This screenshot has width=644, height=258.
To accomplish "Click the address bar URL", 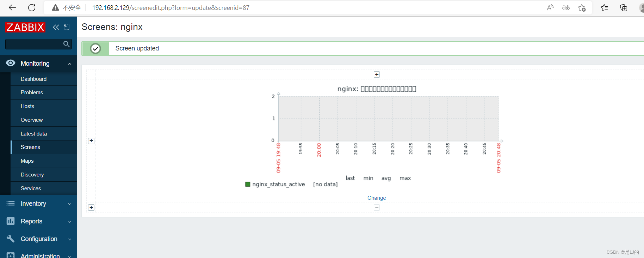I will point(171,8).
